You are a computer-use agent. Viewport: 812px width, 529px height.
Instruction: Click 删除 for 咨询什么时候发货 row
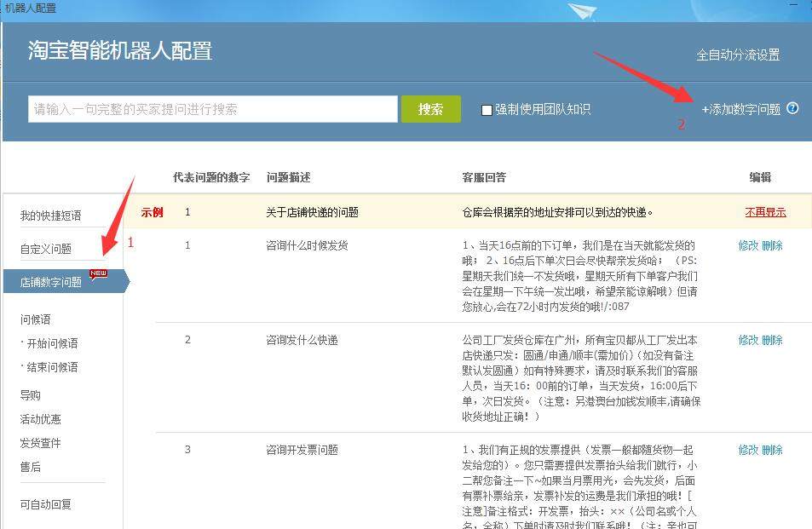pyautogui.click(x=772, y=245)
